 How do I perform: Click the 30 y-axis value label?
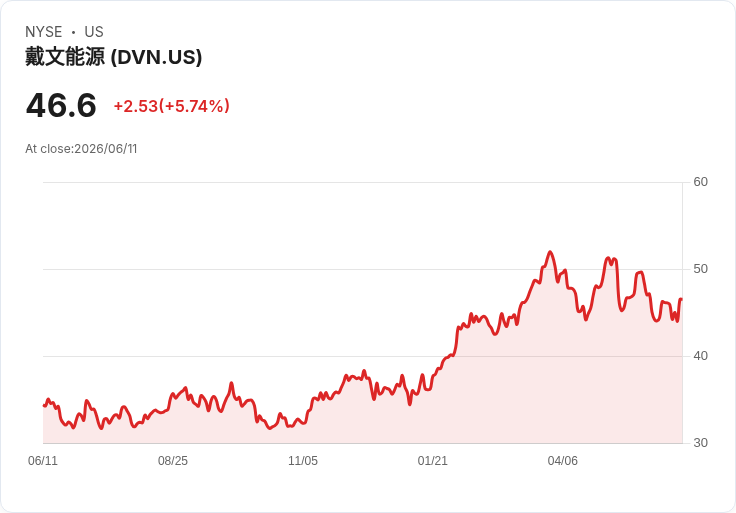click(700, 443)
